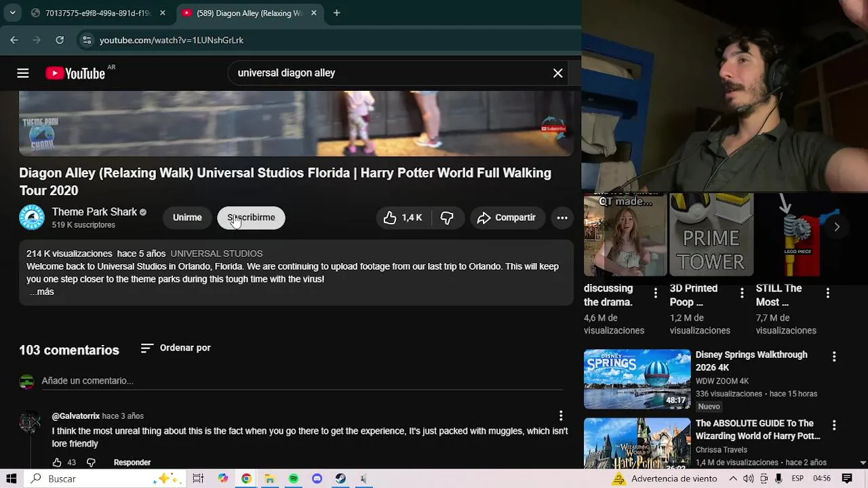This screenshot has width=868, height=488.
Task: Open Steam from the taskbar
Action: coord(340,479)
